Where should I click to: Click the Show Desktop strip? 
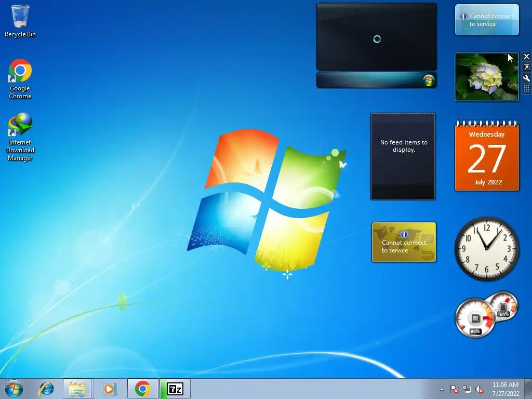(x=528, y=389)
